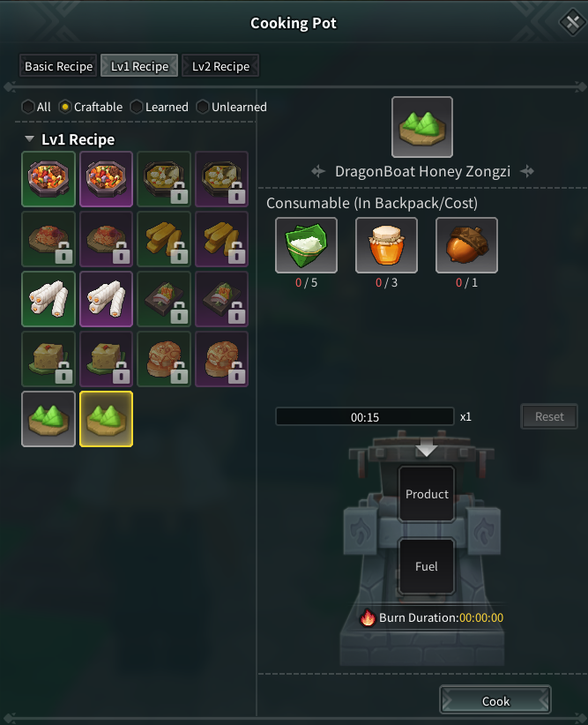Switch to the Basic Recipe tab
This screenshot has height=725, width=588.
tap(58, 66)
